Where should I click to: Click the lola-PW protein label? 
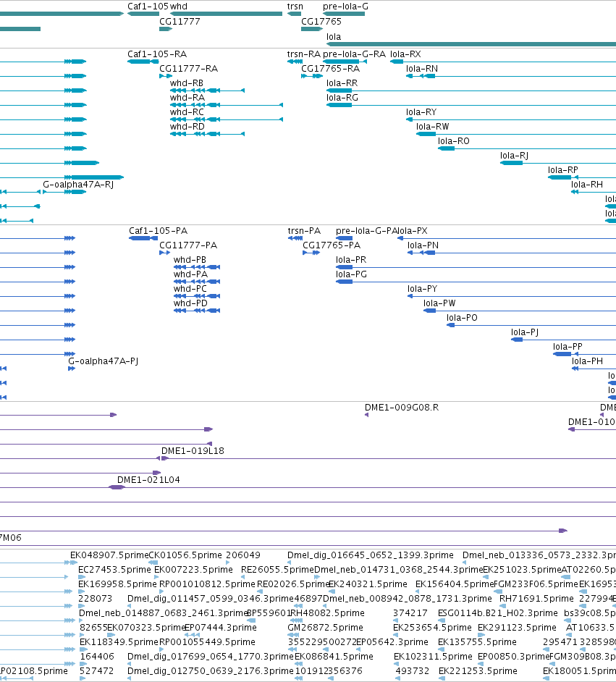(439, 303)
